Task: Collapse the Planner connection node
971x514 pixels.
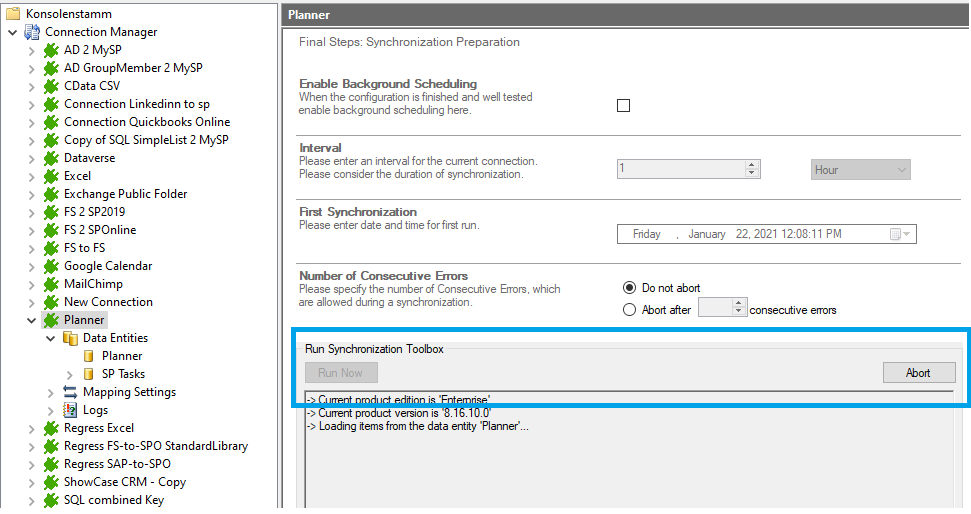Action: (32, 320)
